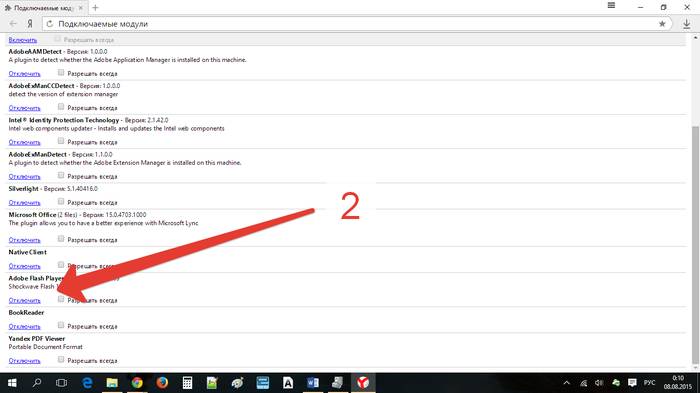This screenshot has height=393, width=700.
Task: Disable the Microsoft Office plugin
Action: pos(25,240)
